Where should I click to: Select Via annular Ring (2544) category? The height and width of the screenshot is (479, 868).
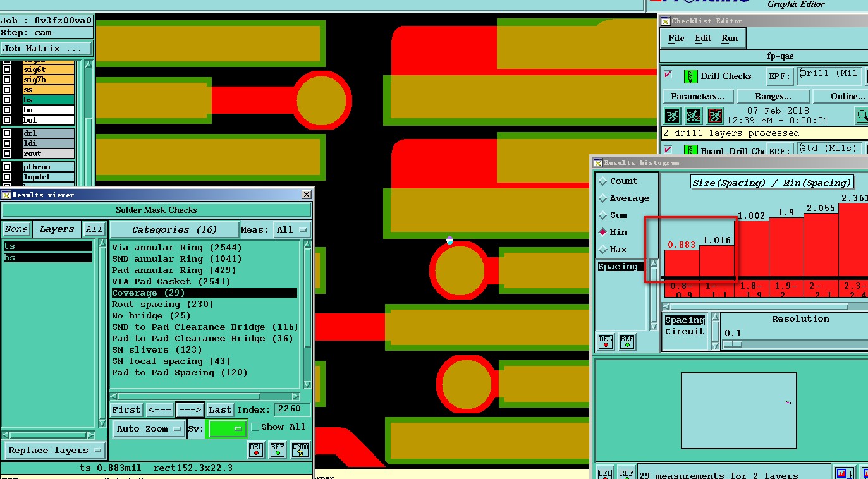coord(204,248)
